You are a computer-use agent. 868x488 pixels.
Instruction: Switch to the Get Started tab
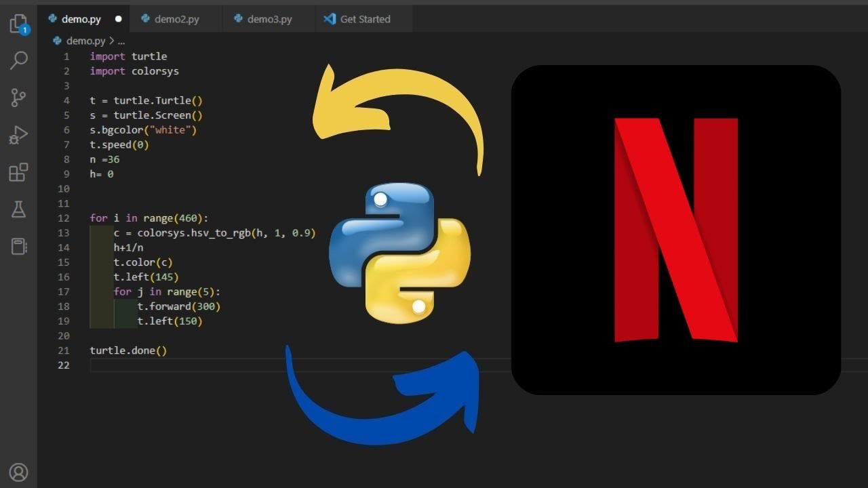click(365, 19)
